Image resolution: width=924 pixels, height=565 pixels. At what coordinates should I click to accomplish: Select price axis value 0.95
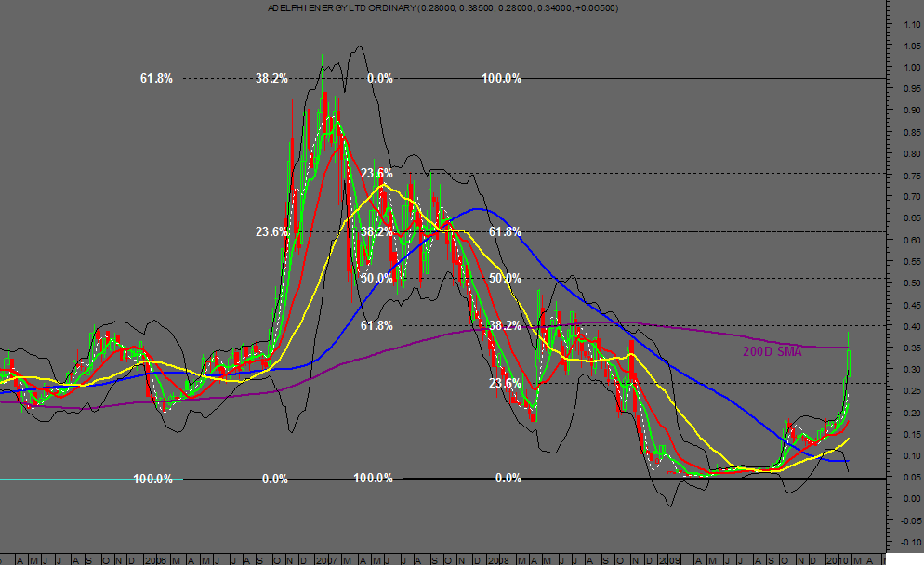pos(912,89)
